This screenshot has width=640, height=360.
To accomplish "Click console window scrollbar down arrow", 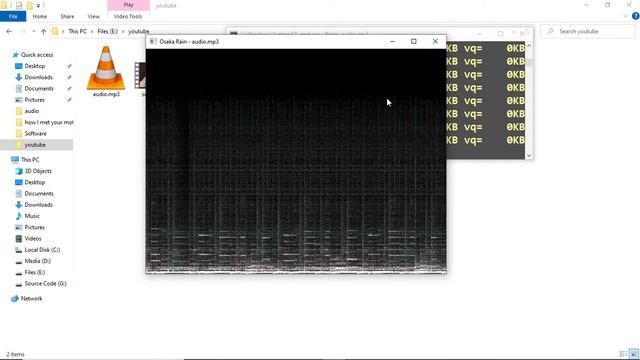I will (x=529, y=156).
